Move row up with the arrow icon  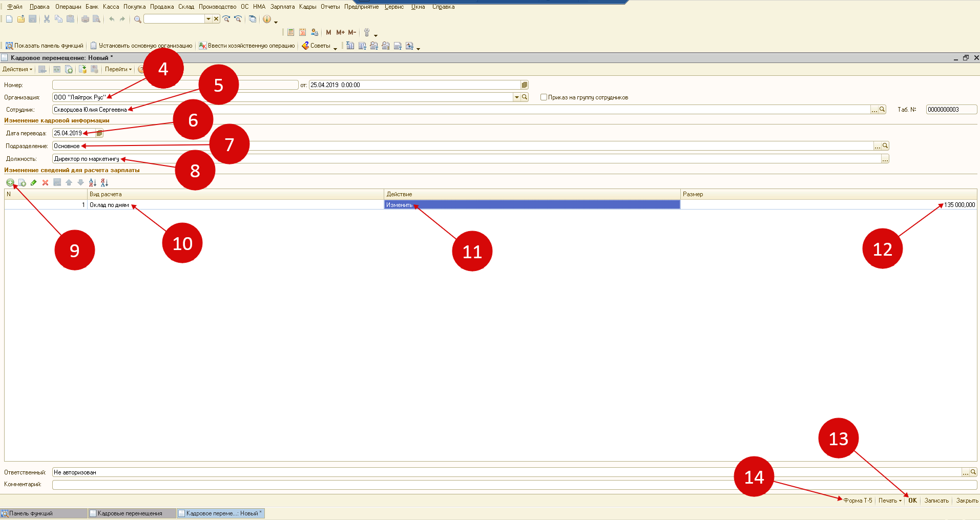[69, 182]
